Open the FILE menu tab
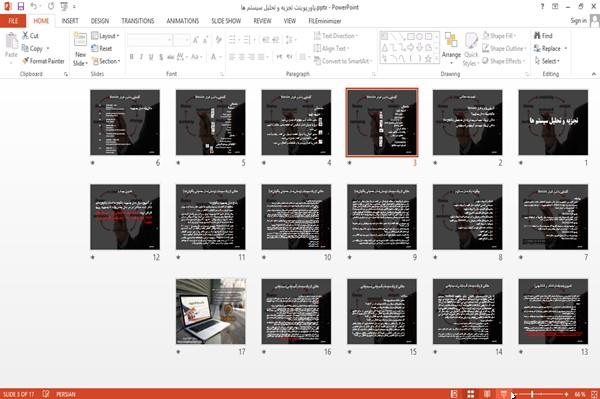The image size is (600, 399). (13, 21)
